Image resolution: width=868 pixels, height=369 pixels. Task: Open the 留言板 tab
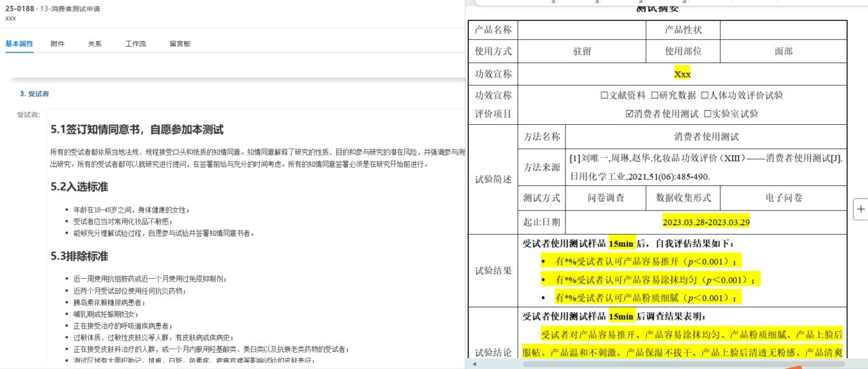(180, 44)
